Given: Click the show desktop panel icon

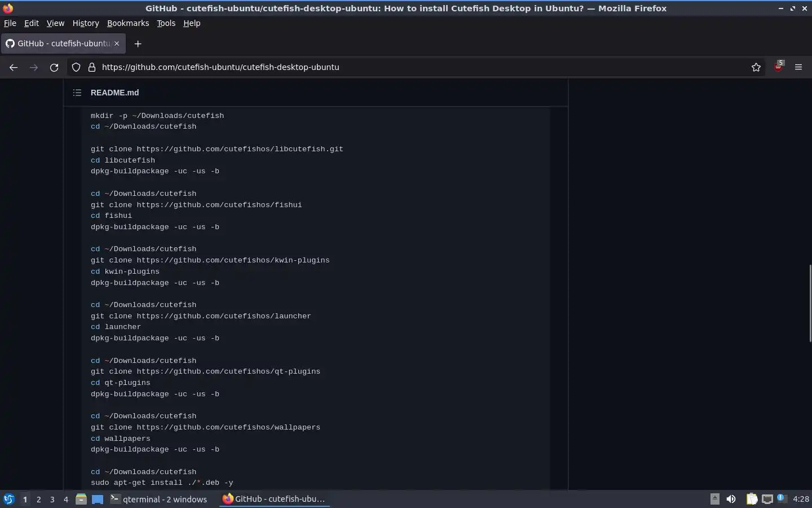Looking at the screenshot, I should (x=98, y=499).
